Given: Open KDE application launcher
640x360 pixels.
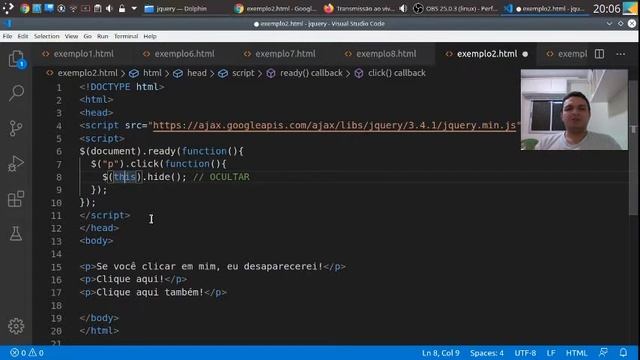Looking at the screenshot, I should (8, 8).
